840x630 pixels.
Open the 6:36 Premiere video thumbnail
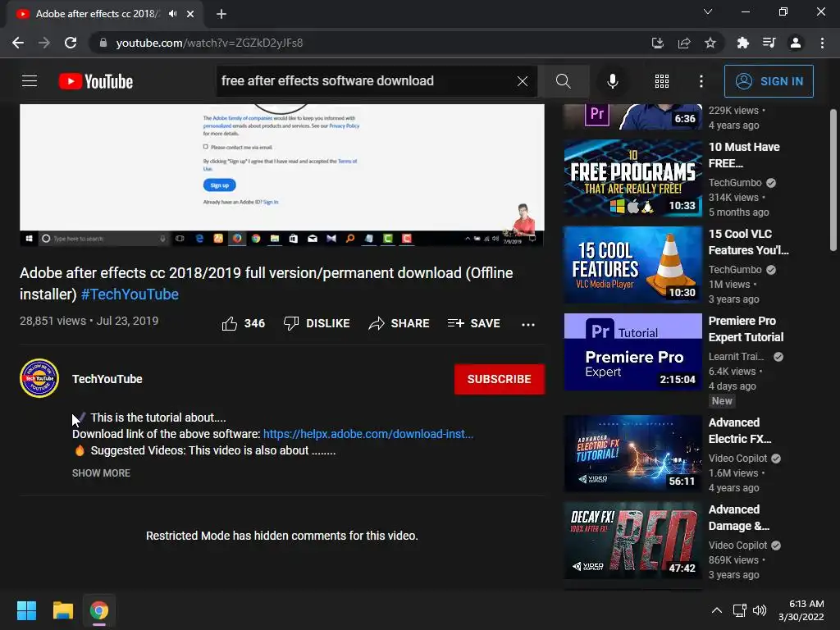tap(632, 116)
